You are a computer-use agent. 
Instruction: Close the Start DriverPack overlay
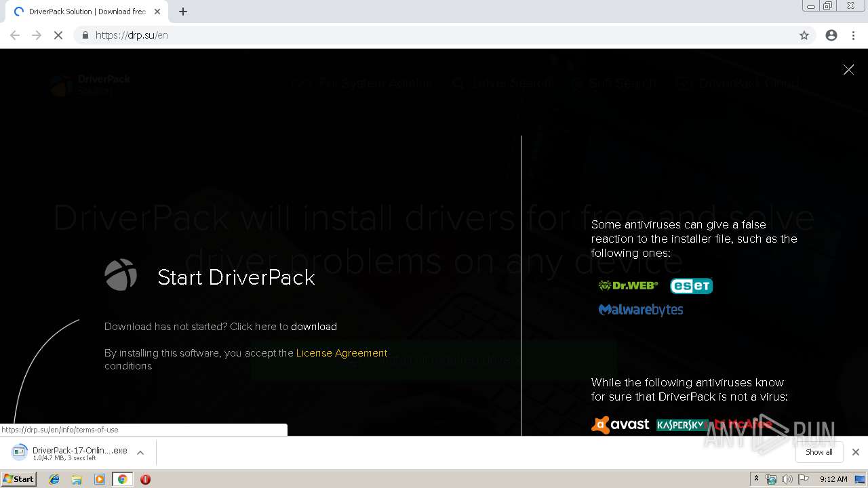tap(848, 70)
